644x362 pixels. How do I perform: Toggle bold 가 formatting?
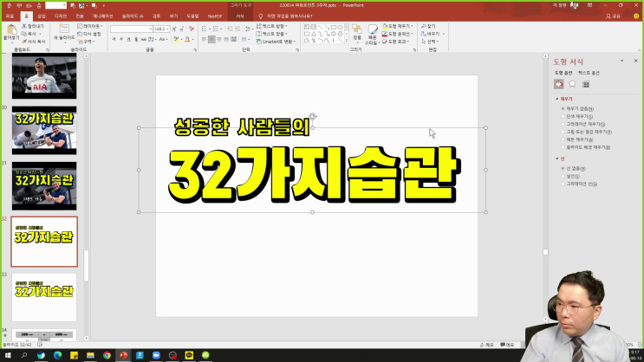click(114, 39)
